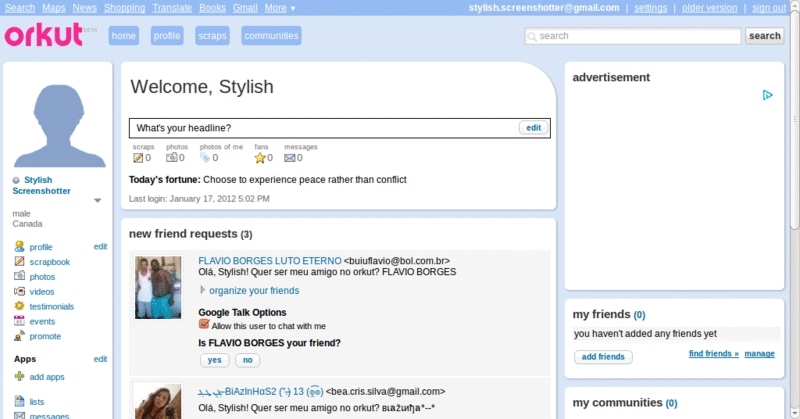Click the photos icon in sidebar
800x419 pixels.
(x=19, y=276)
